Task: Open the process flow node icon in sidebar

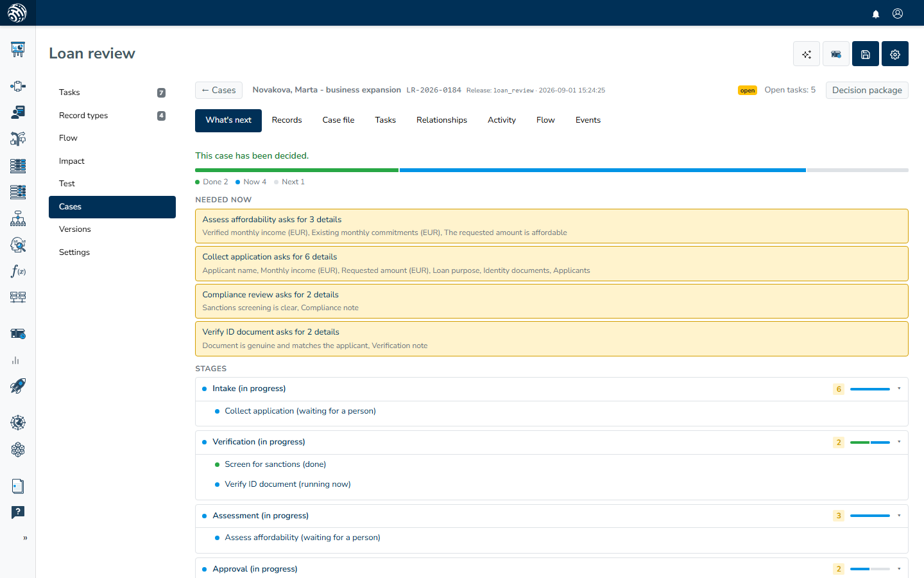Action: click(18, 86)
